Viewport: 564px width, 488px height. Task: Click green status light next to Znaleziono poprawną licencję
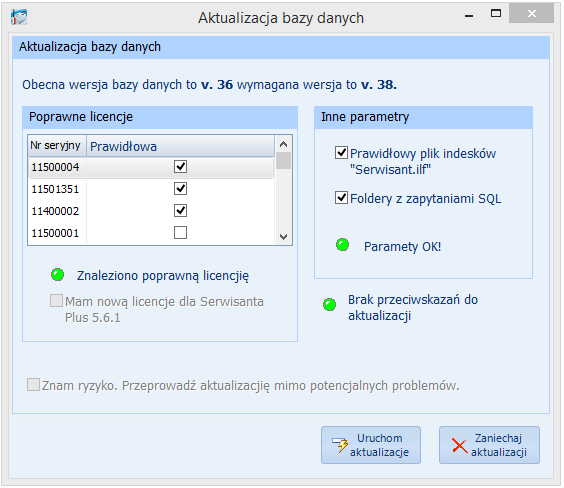(58, 275)
